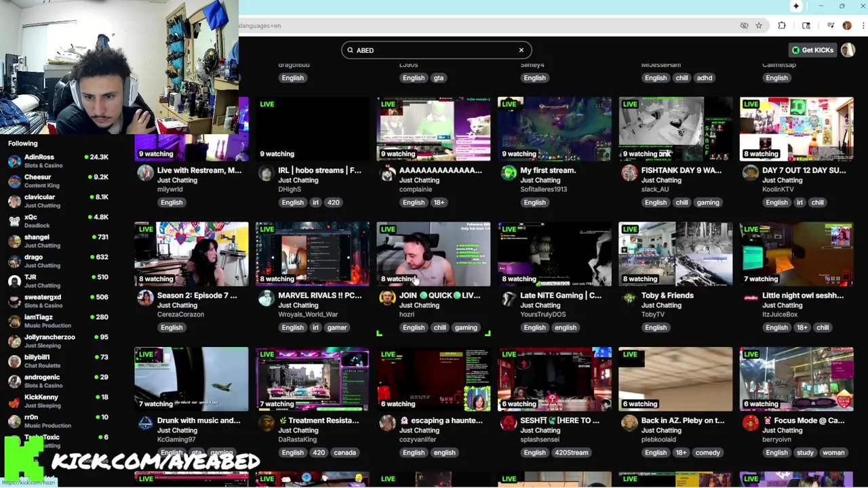Viewport: 868px width, 488px height.
Task: Click the 'Toby & Friends' stream title
Action: [667, 296]
